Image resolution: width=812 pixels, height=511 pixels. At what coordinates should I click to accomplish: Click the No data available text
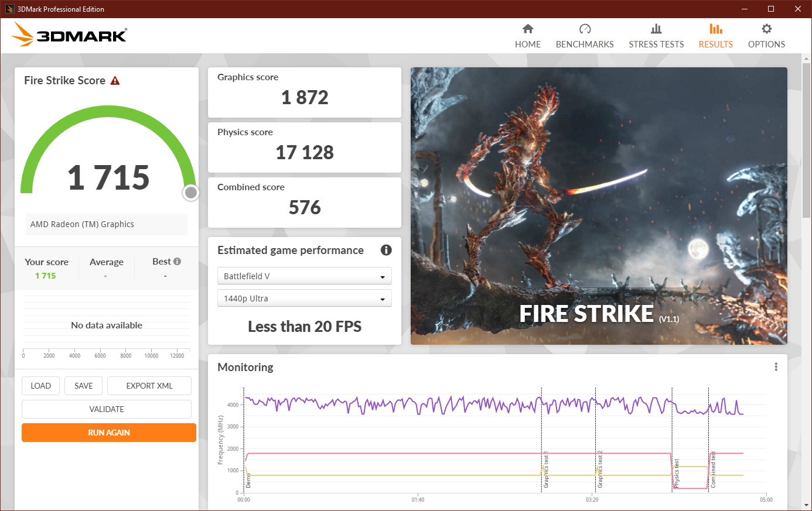(107, 325)
